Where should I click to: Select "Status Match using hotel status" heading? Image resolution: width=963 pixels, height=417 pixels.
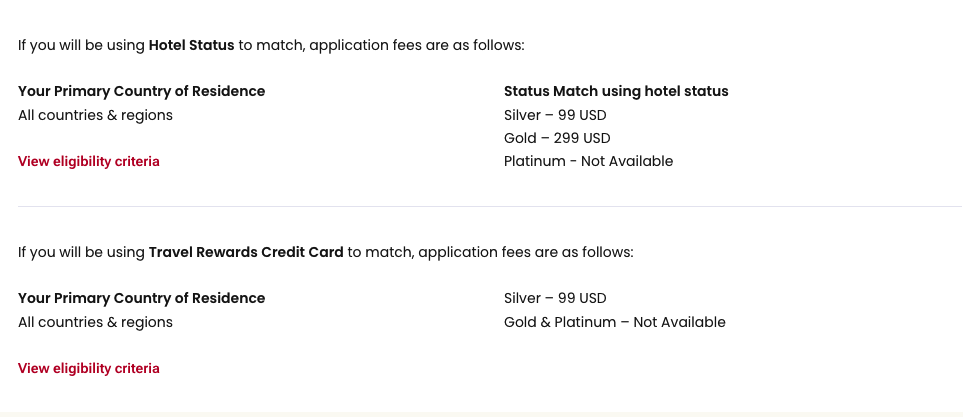[616, 91]
